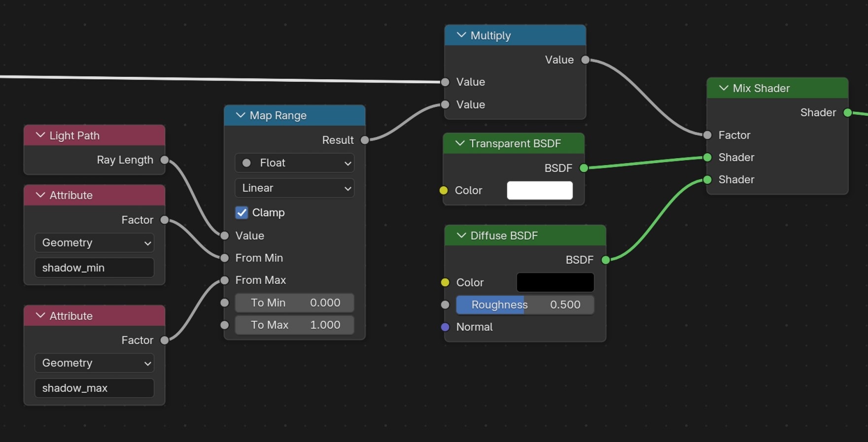
Task: Select the Multiply node header title
Action: pyautogui.click(x=490, y=35)
